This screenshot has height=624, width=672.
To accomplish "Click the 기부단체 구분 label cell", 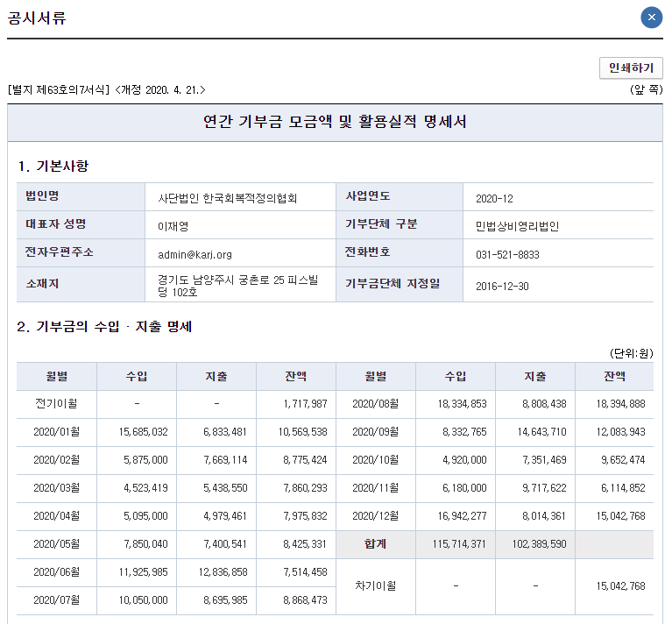I will (400, 224).
